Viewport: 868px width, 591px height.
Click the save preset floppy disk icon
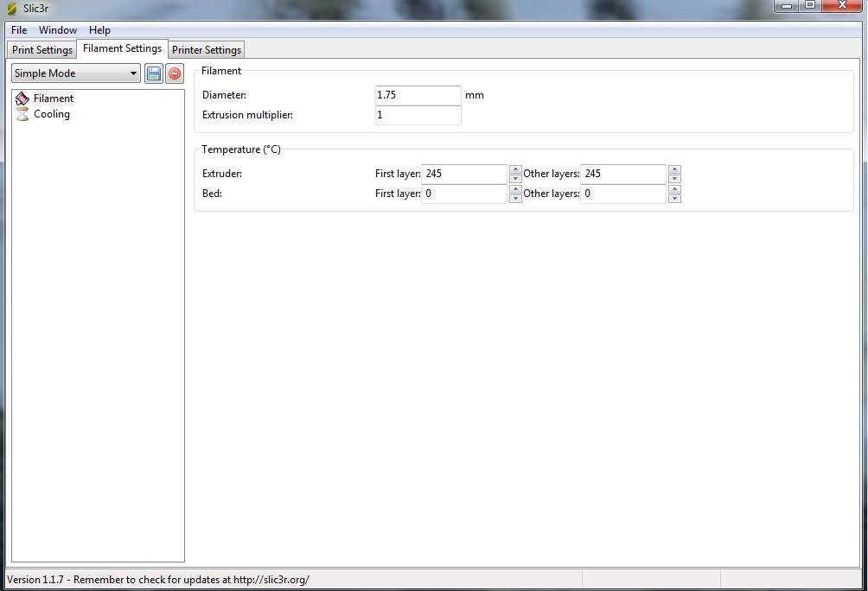click(154, 73)
